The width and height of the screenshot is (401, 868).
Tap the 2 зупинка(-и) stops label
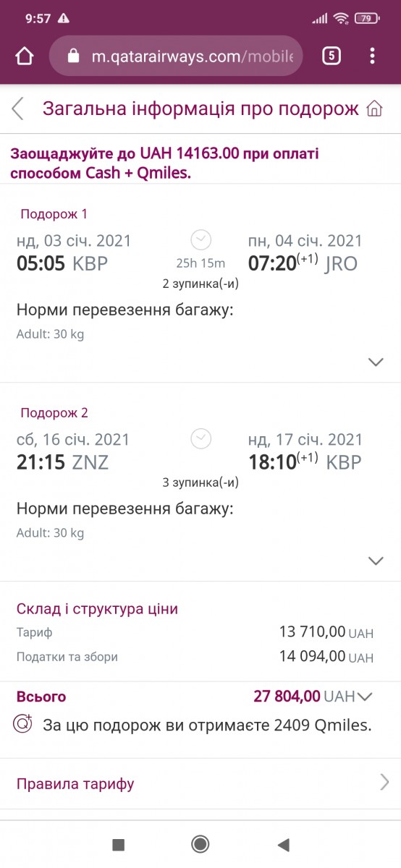[200, 283]
